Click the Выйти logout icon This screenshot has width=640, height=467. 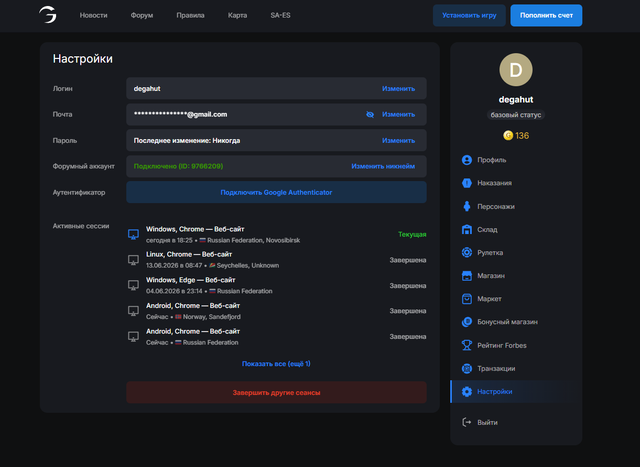coord(467,422)
